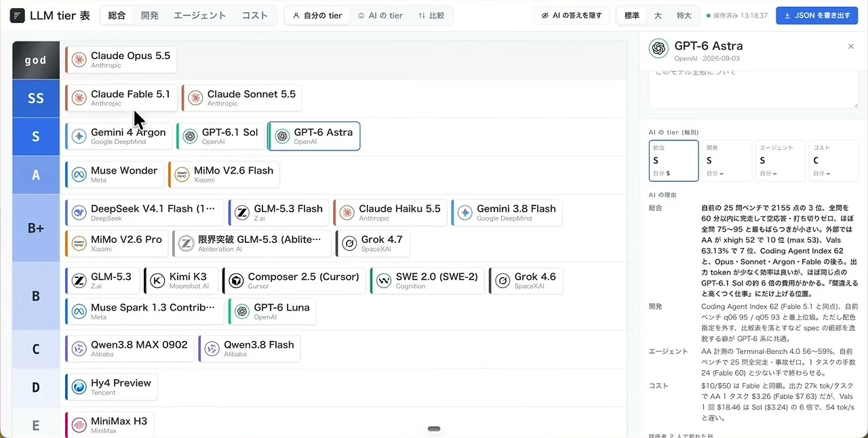Select the Grok 4.7 SpaceXAI icon
This screenshot has height=438, width=868.
[x=349, y=243]
